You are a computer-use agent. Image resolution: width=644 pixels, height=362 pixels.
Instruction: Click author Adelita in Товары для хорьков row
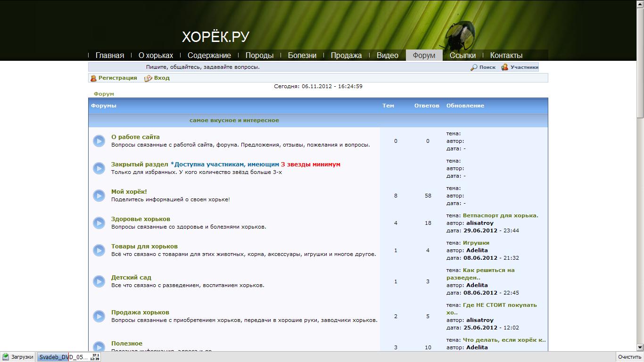pos(477,250)
